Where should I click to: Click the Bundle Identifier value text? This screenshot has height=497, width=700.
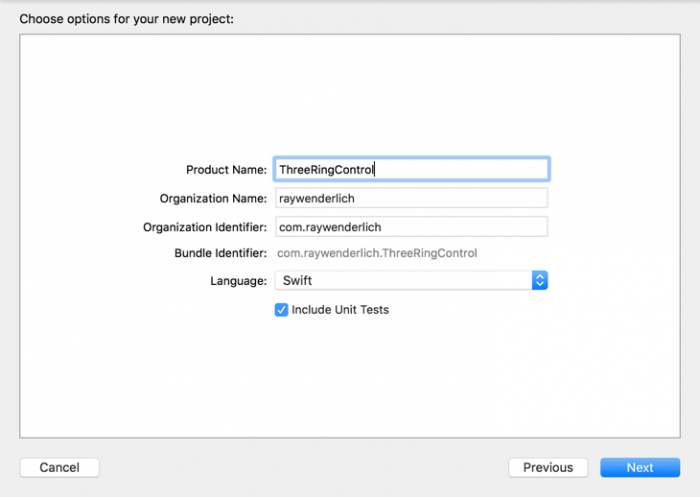pos(377,254)
